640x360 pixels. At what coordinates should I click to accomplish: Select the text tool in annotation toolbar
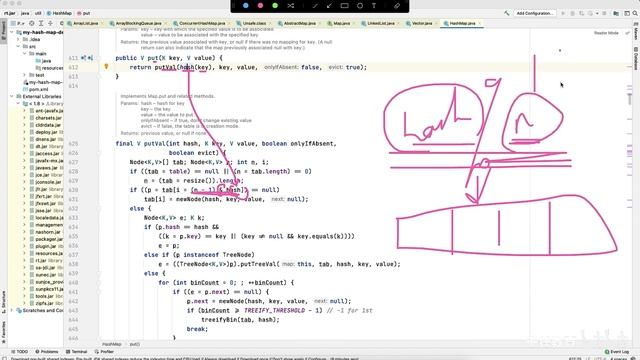tap(374, 6)
